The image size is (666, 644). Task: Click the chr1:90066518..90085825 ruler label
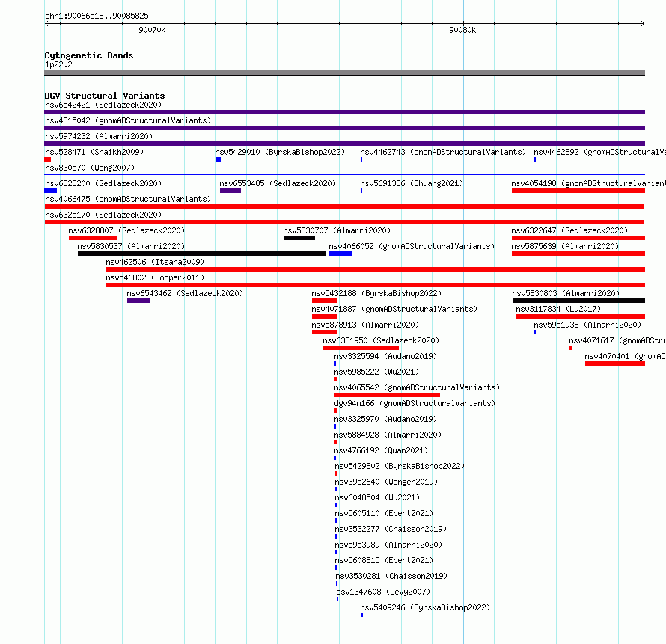click(97, 16)
